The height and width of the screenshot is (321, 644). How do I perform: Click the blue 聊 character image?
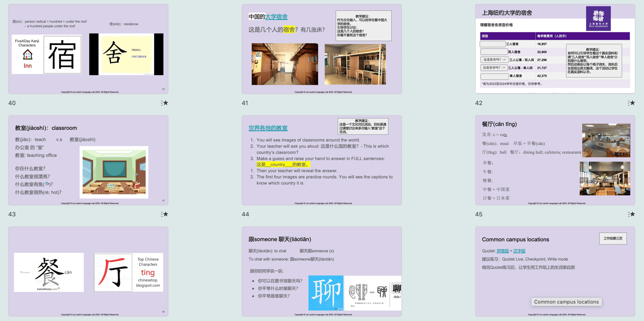(326, 293)
